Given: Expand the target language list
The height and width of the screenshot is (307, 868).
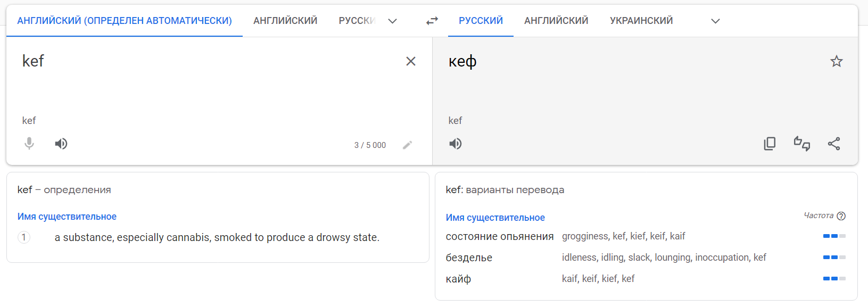Looking at the screenshot, I should [715, 21].
